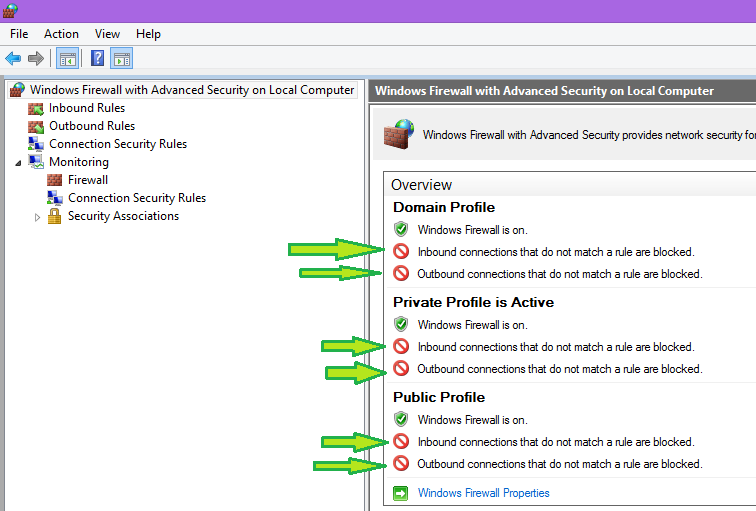Click the Public Profile heading
The height and width of the screenshot is (511, 756).
tap(439, 397)
